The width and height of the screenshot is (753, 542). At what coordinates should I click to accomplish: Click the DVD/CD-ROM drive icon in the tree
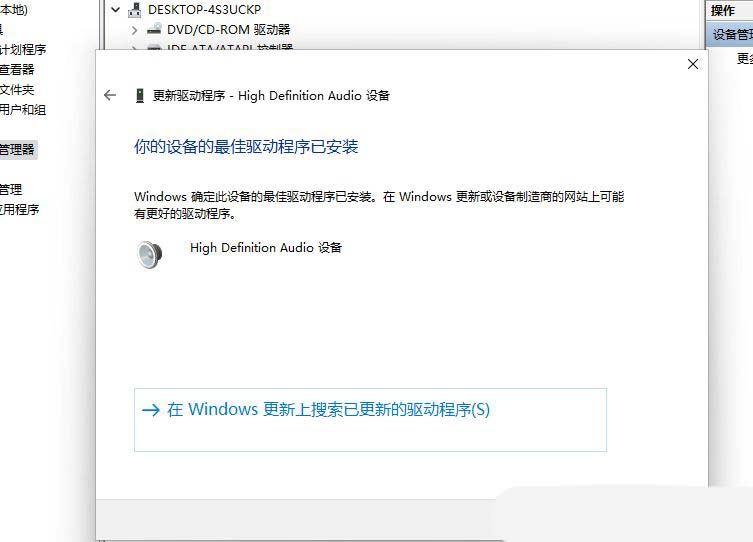(x=154, y=29)
